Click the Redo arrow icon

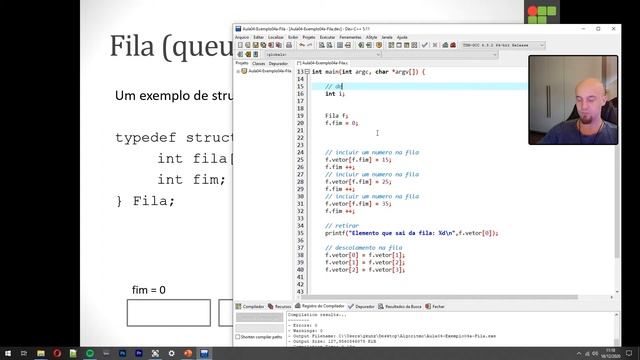click(x=310, y=45)
